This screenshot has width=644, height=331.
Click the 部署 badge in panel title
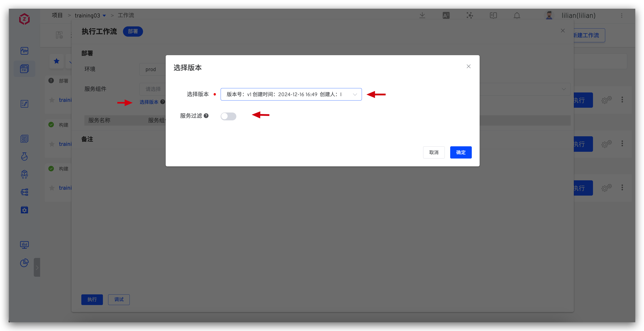133,31
